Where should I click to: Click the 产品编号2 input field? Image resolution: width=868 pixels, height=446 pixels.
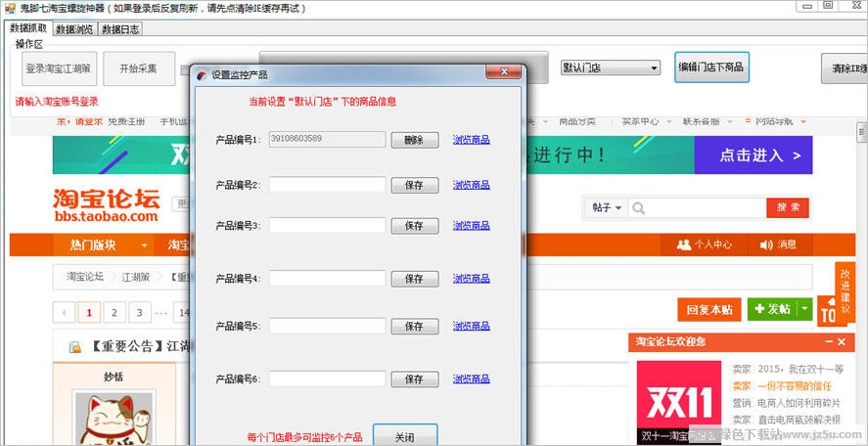(x=327, y=185)
